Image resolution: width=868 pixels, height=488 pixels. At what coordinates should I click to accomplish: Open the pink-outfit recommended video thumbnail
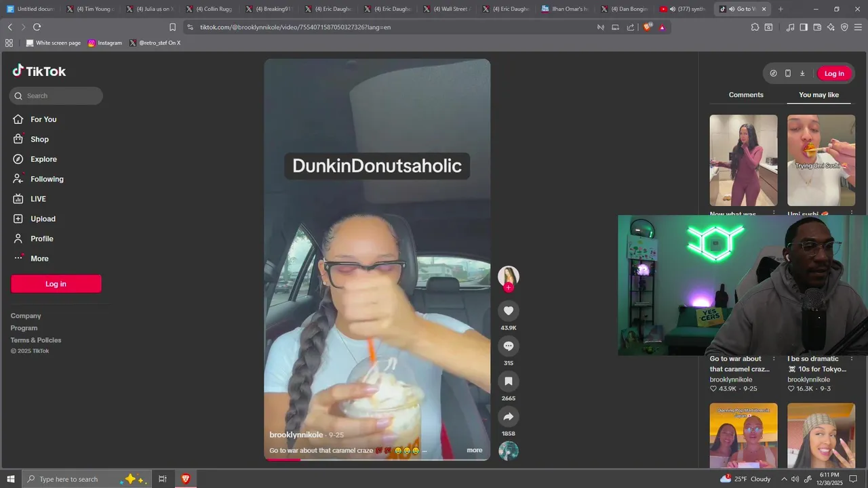(x=744, y=160)
